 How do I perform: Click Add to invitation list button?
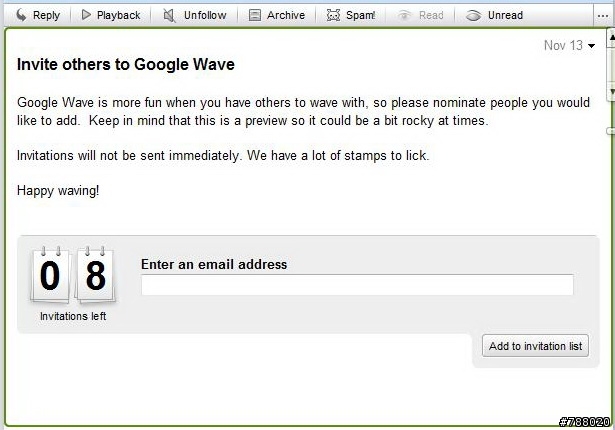535,346
